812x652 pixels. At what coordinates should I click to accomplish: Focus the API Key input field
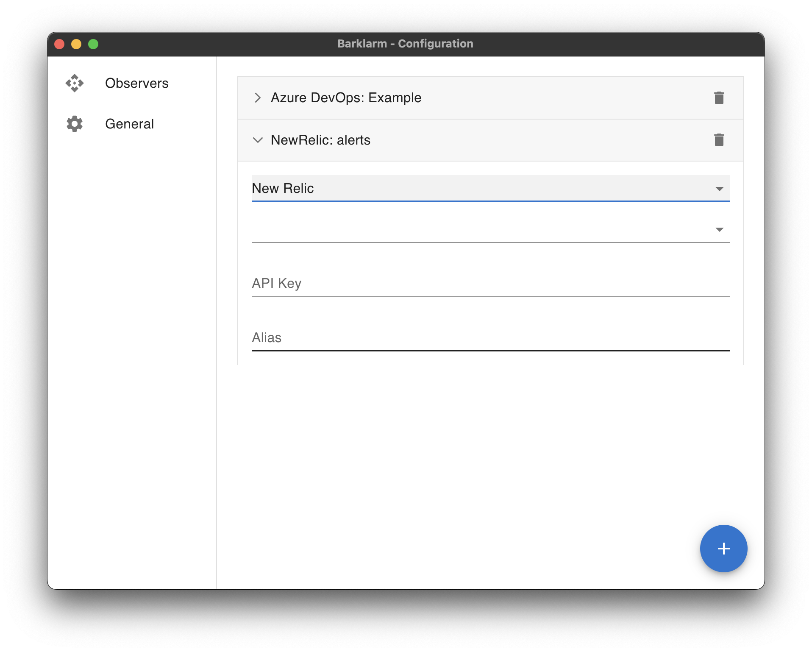tap(490, 283)
